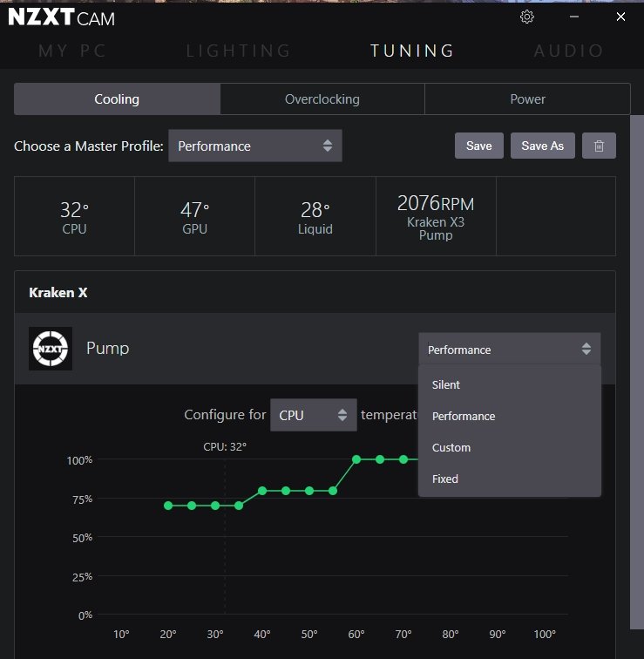The height and width of the screenshot is (659, 644).
Task: Open settings via the gear icon
Action: 527,17
